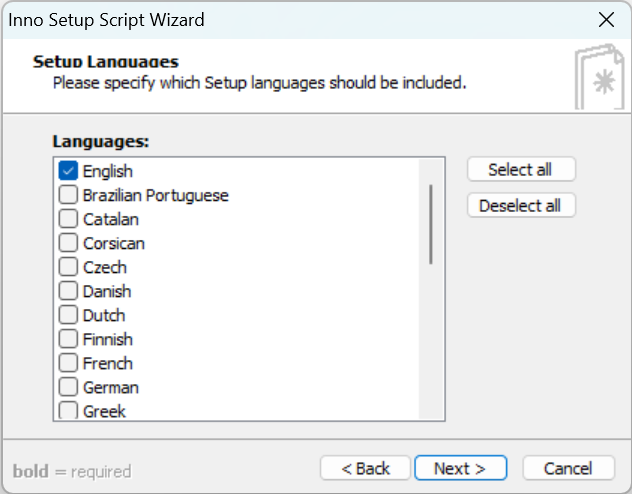The image size is (632, 494).
Task: Click the French language label text
Action: click(108, 363)
